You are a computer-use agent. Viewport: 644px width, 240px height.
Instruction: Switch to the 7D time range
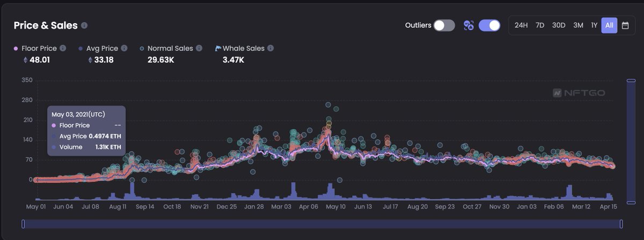point(540,25)
